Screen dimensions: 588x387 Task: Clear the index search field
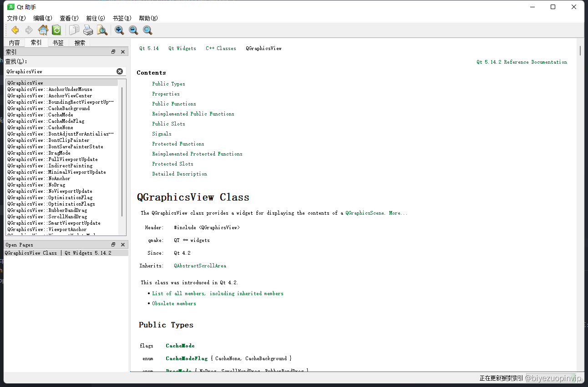pyautogui.click(x=120, y=71)
